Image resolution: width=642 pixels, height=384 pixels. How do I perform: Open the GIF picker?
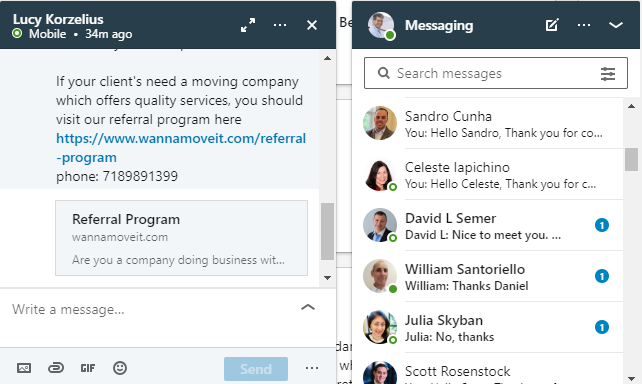88,368
